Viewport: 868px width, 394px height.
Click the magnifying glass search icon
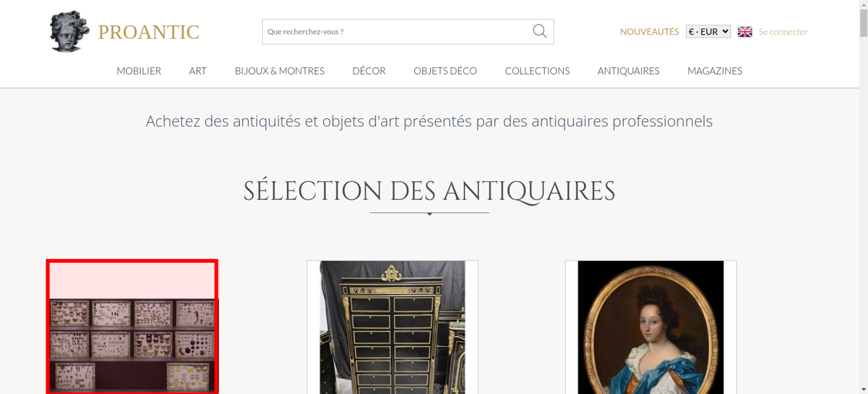pos(539,31)
